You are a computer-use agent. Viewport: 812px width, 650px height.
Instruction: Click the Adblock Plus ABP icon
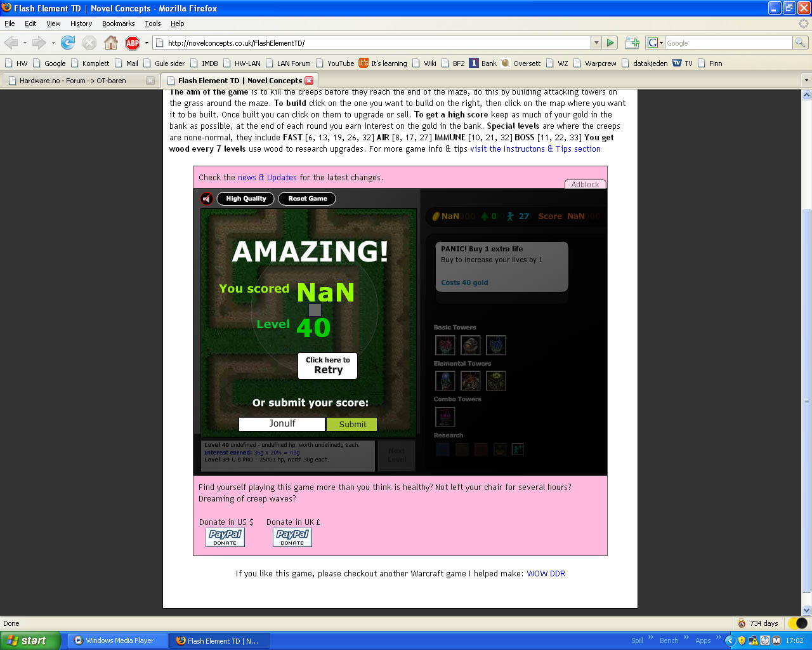[133, 43]
